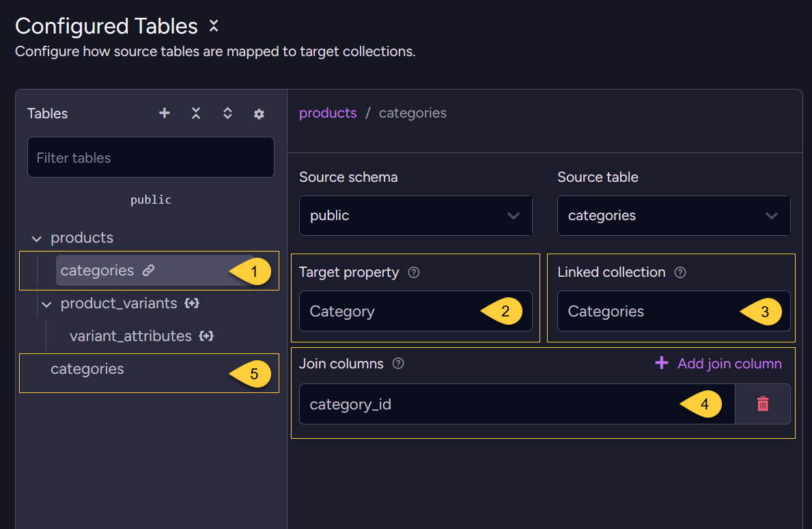The image size is (812, 529).
Task: Select product_variants table in tree
Action: [119, 303]
